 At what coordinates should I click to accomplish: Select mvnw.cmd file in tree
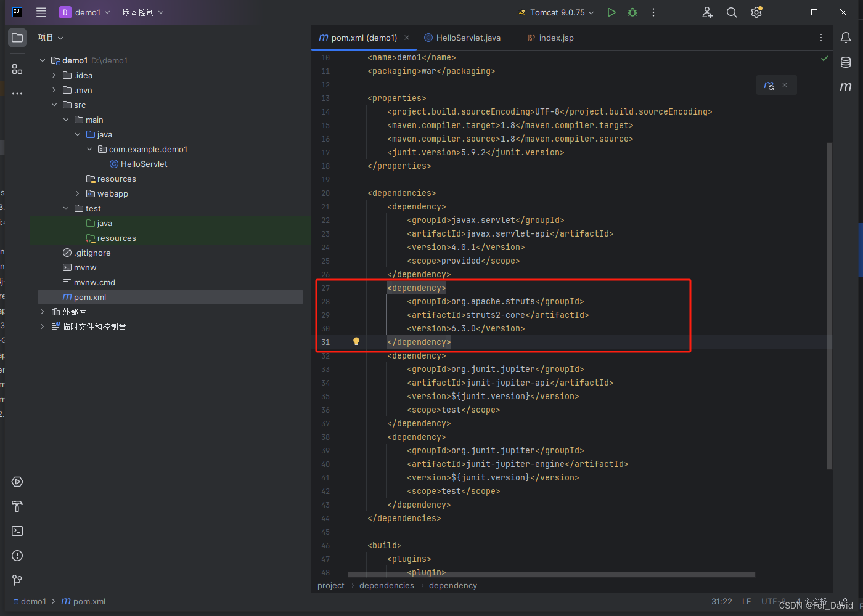(89, 282)
